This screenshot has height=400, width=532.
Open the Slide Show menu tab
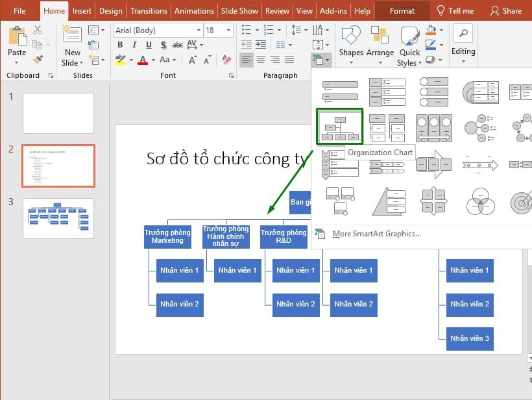tap(239, 10)
